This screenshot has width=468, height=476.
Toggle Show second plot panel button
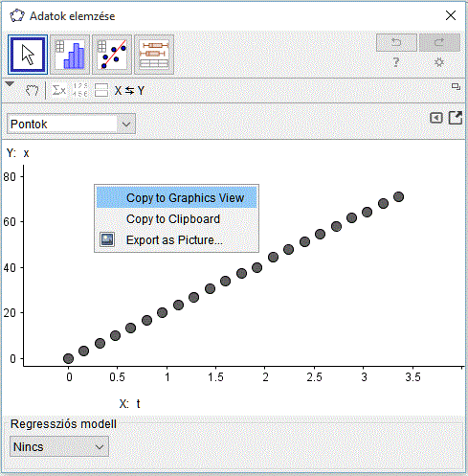click(x=101, y=91)
